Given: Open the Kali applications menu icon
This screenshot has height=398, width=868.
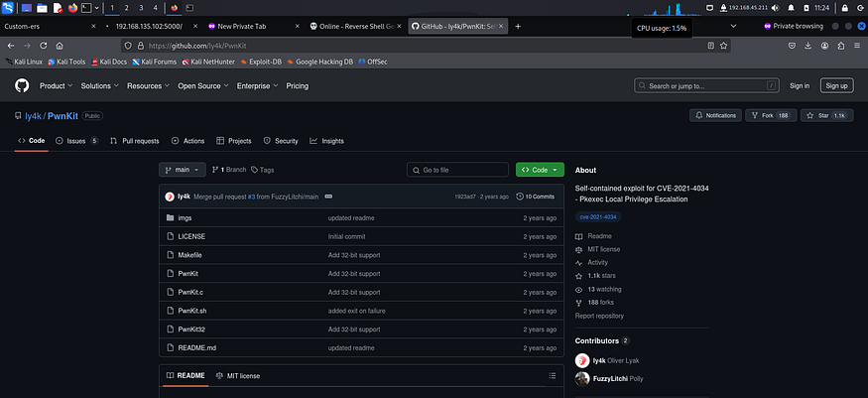Looking at the screenshot, I should click(x=8, y=8).
